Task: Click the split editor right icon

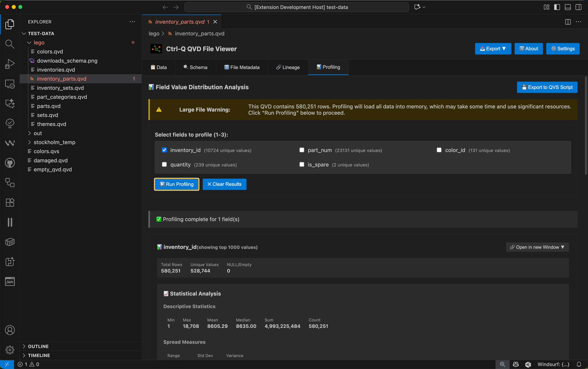Action: click(568, 22)
